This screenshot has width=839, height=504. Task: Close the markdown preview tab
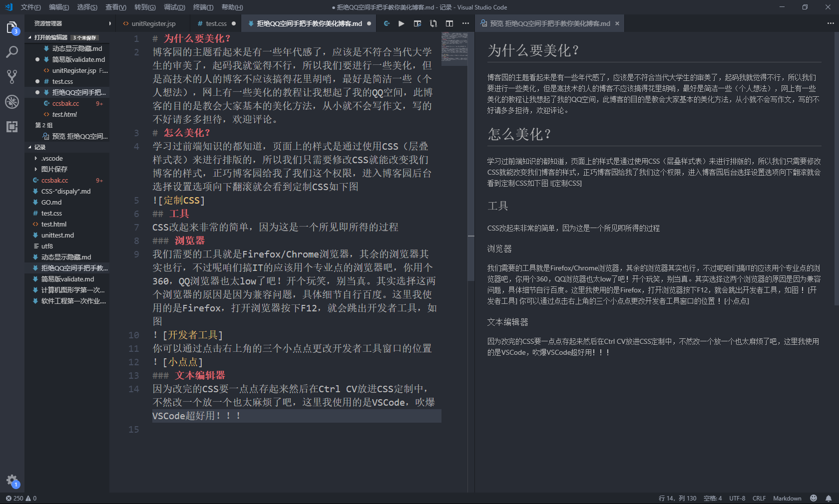pyautogui.click(x=617, y=23)
